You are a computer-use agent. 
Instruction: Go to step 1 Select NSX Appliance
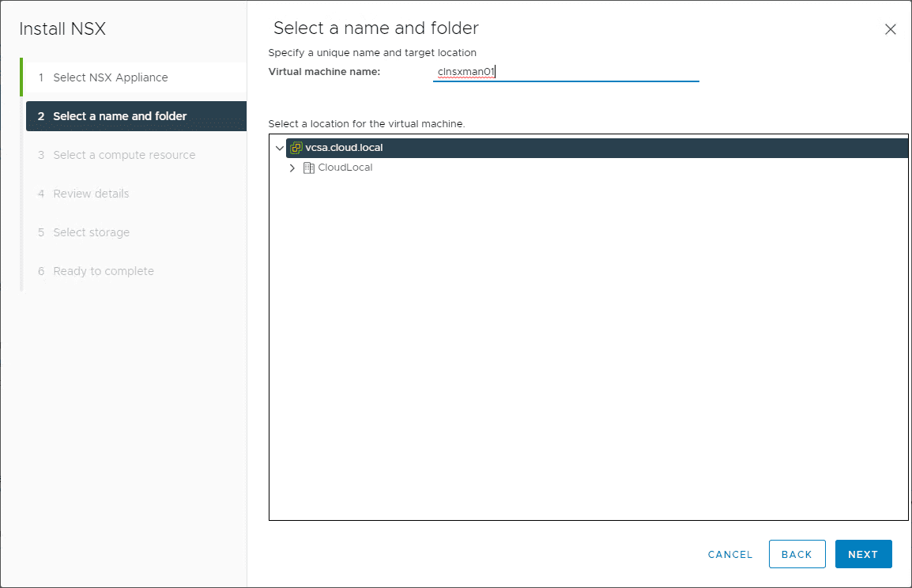(111, 77)
